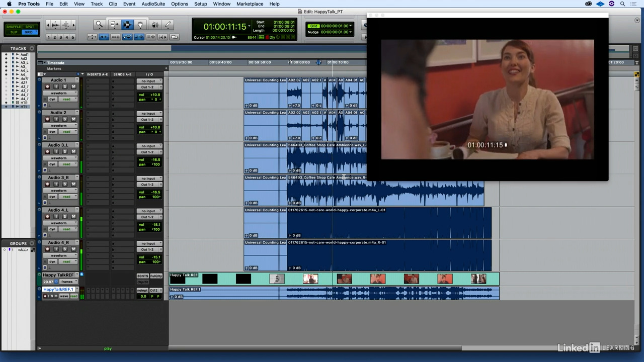Screen dimensions: 644x362
Task: Click the 01:00:10:00 timeline ruler mark
Action: (x=338, y=62)
